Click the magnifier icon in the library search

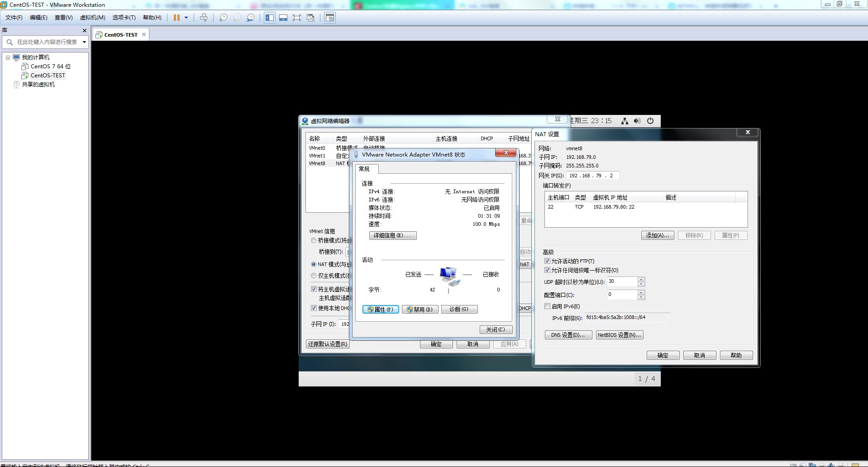pyautogui.click(x=10, y=42)
